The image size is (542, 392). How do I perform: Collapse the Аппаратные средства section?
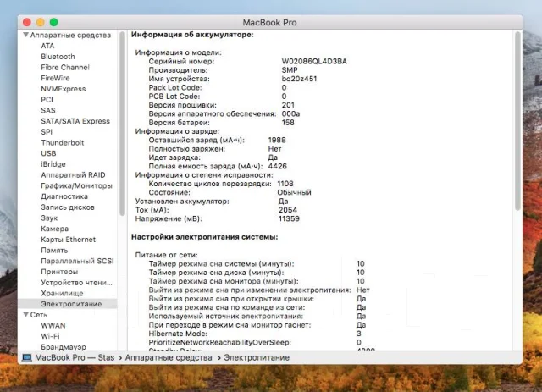click(26, 35)
